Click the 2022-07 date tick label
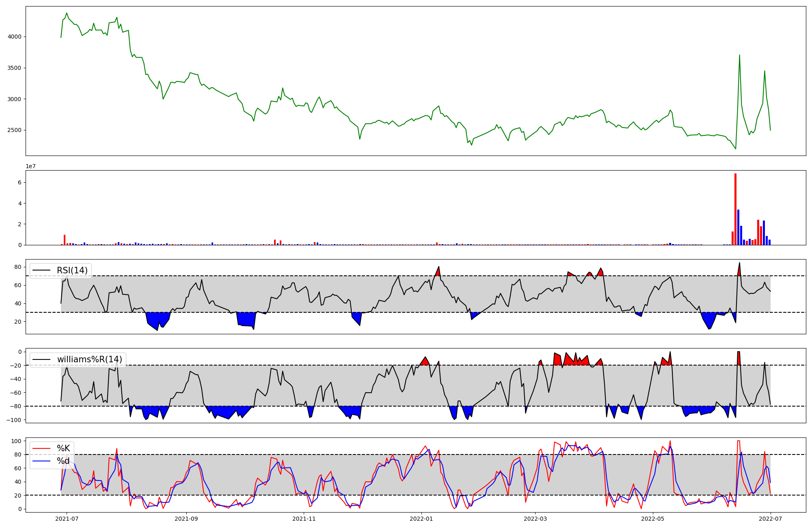 [x=771, y=519]
